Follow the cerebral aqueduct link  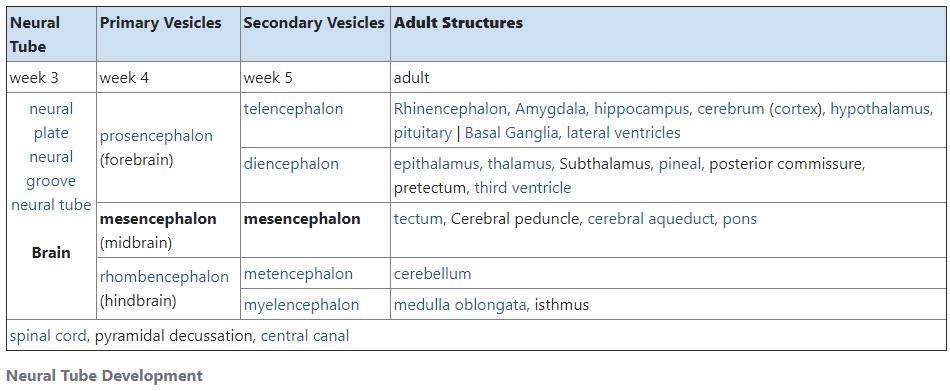click(651, 219)
